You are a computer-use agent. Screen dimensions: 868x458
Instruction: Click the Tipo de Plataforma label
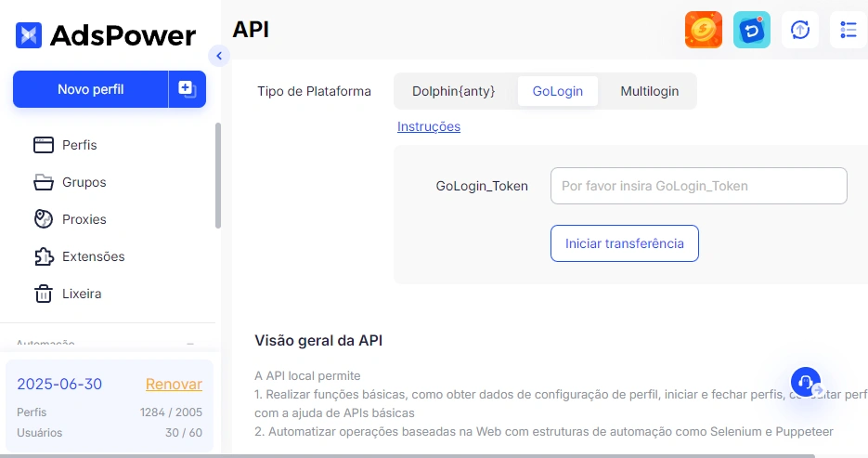coord(314,91)
